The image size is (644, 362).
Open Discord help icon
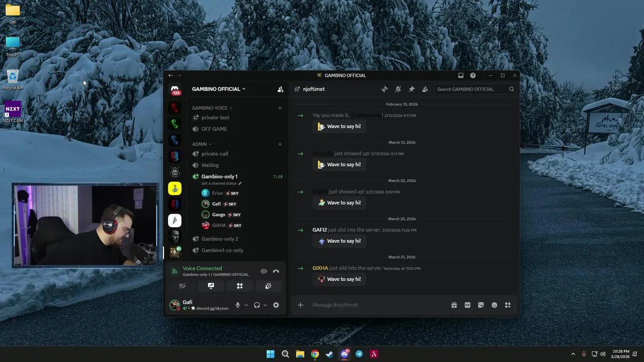473,75
